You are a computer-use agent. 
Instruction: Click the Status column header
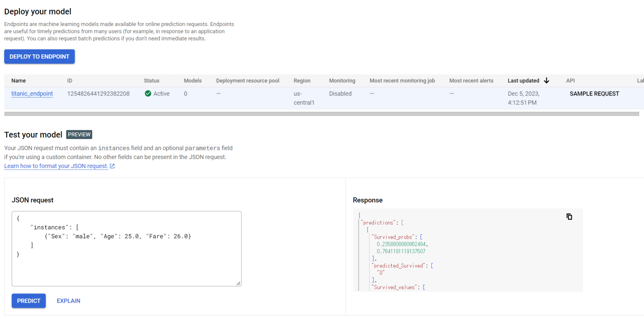click(x=151, y=80)
